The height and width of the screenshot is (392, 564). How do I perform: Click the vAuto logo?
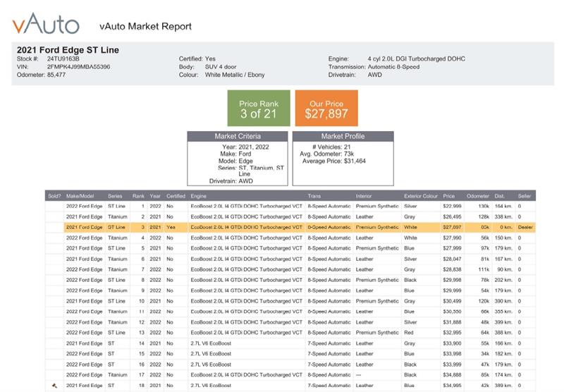[45, 24]
